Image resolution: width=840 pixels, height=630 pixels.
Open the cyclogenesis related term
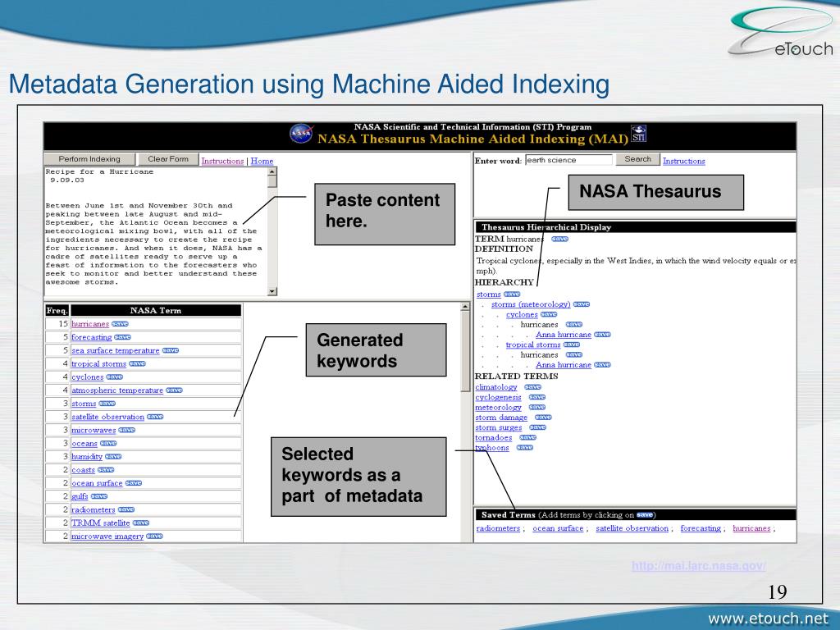tap(498, 397)
